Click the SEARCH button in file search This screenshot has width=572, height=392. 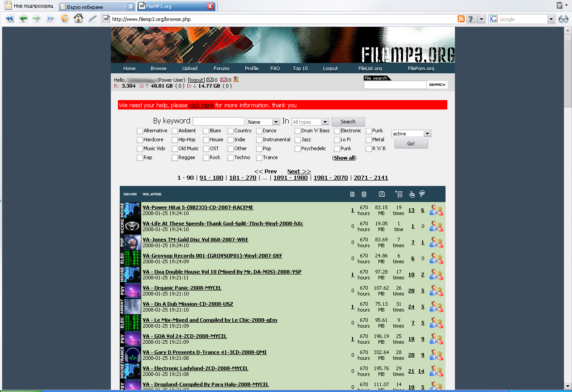[437, 84]
